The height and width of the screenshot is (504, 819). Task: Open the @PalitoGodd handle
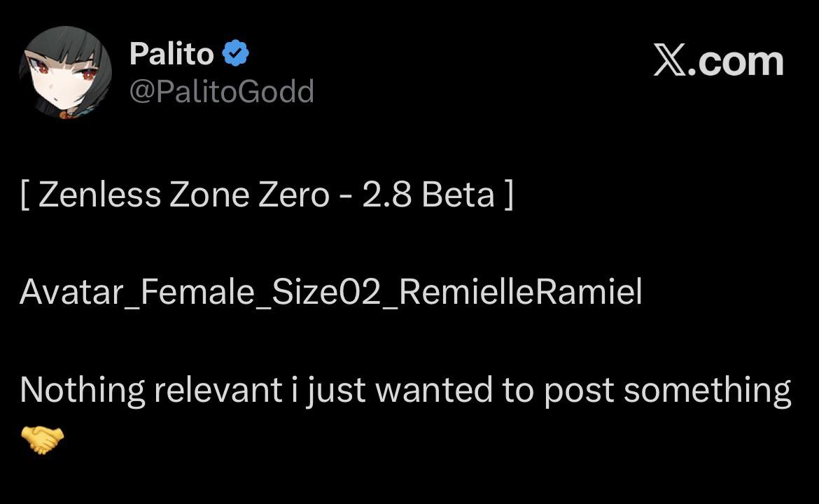tap(221, 92)
